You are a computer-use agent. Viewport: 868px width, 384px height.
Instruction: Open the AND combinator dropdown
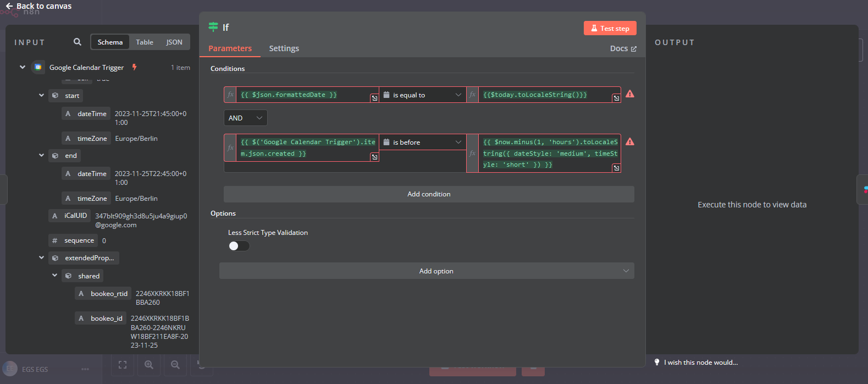(246, 118)
